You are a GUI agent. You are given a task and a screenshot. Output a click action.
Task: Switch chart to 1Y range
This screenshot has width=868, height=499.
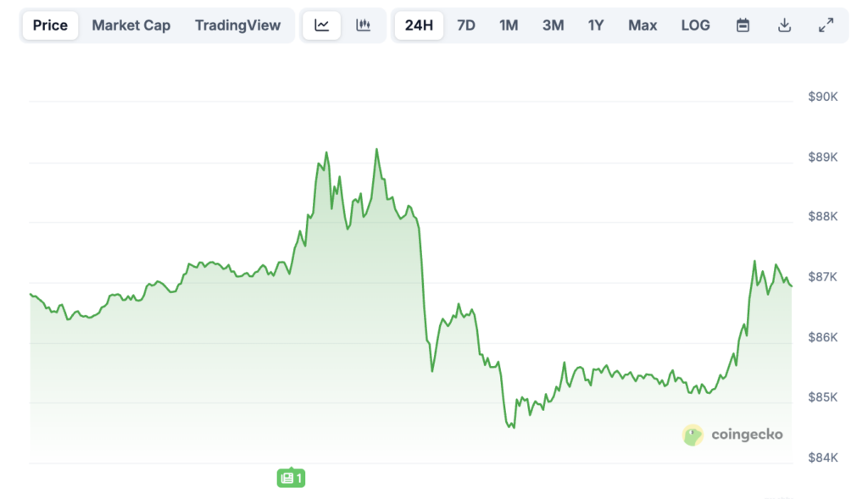596,25
